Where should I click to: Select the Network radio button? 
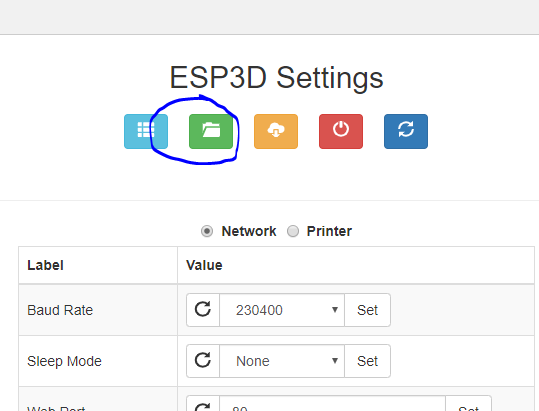tap(207, 231)
